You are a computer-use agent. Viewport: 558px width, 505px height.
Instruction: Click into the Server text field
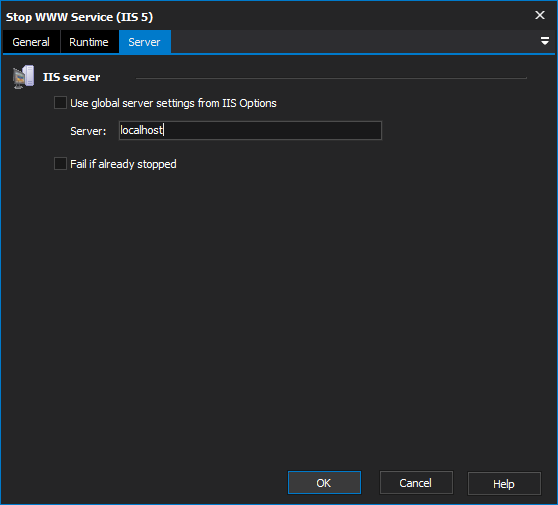pos(250,130)
